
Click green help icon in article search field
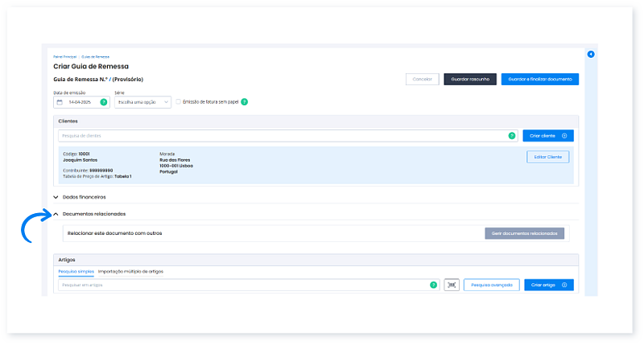pyautogui.click(x=433, y=285)
